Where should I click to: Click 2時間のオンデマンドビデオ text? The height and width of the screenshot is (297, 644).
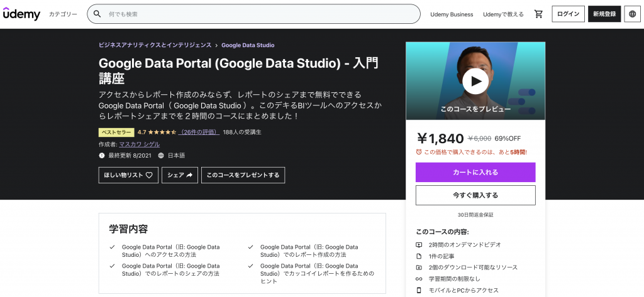point(465,245)
